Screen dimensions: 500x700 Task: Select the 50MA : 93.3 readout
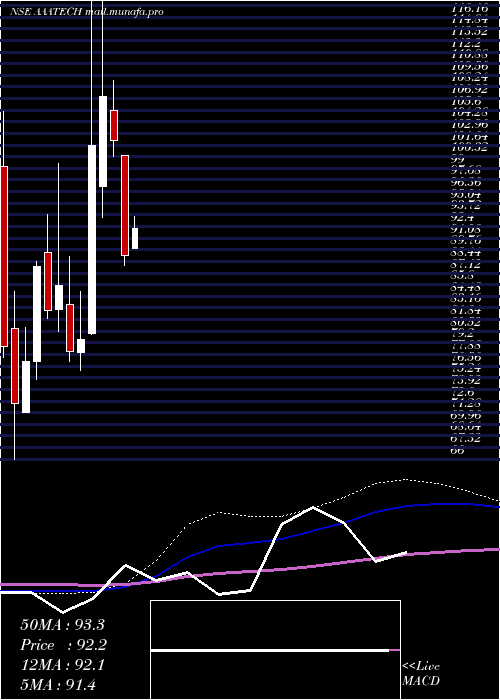(62, 625)
